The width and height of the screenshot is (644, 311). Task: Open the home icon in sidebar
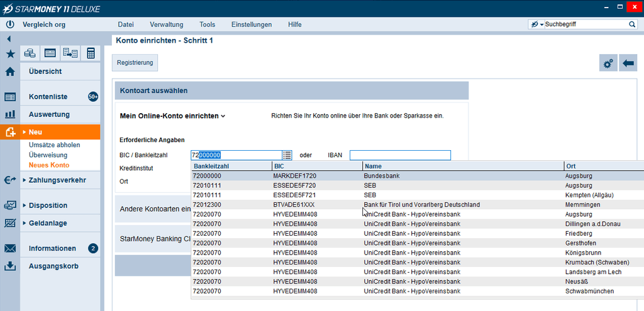(10, 72)
